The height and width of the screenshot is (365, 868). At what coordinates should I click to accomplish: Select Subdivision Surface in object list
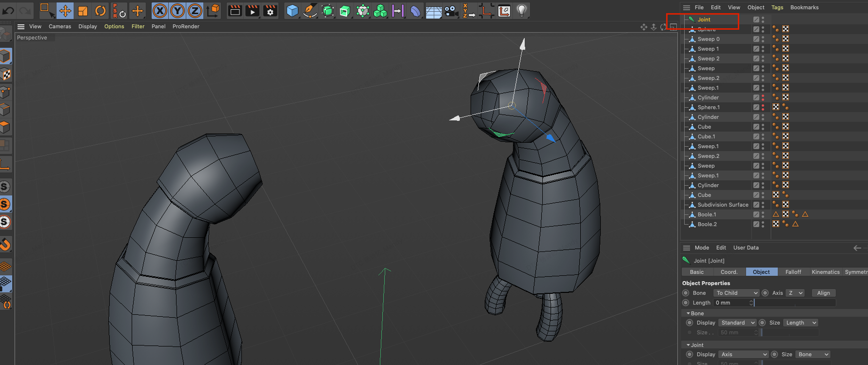pos(723,205)
